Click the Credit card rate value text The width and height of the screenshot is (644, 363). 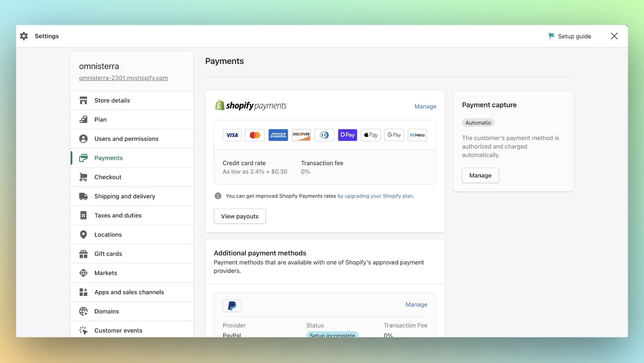[x=255, y=172]
